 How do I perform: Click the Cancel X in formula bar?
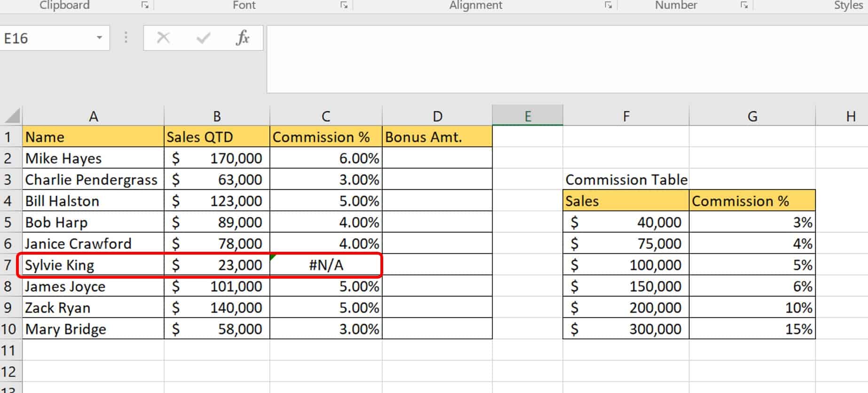click(x=163, y=38)
